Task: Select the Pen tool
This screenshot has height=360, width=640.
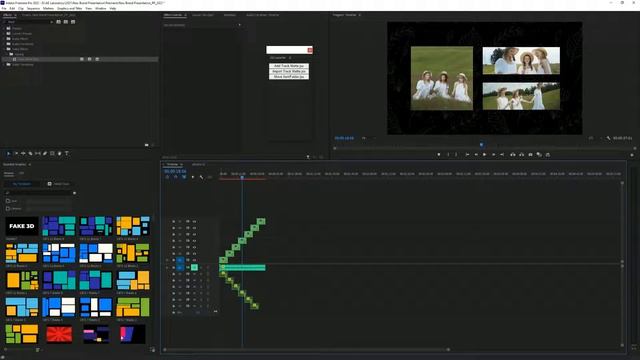Action: [x=45, y=153]
